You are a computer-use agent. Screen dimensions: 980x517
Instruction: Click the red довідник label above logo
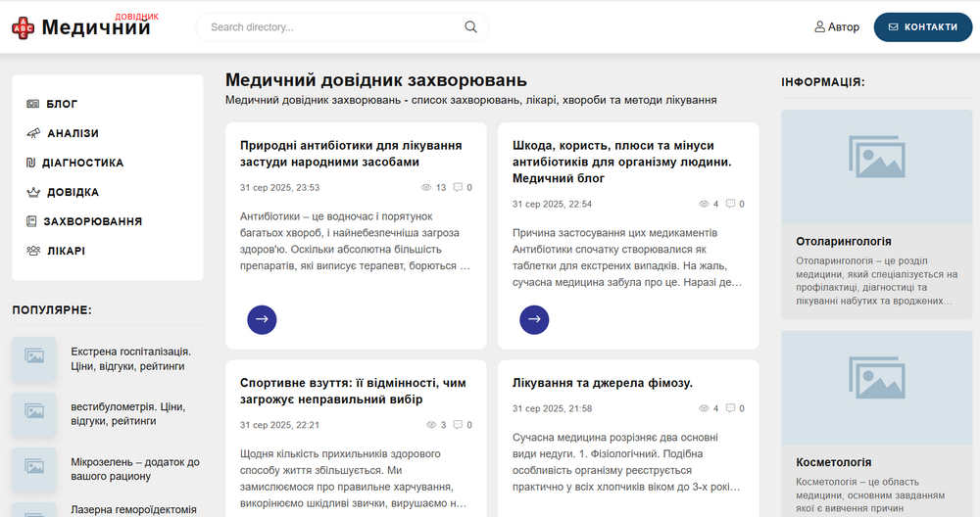137,17
